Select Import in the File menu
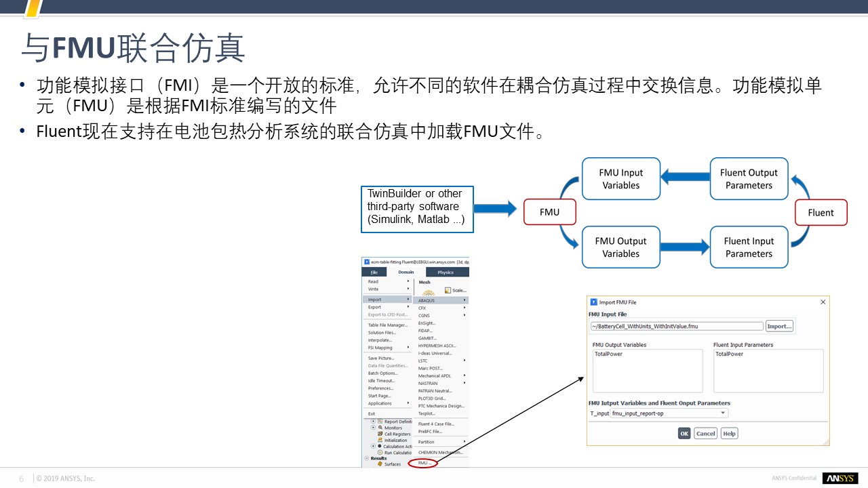 pos(388,300)
